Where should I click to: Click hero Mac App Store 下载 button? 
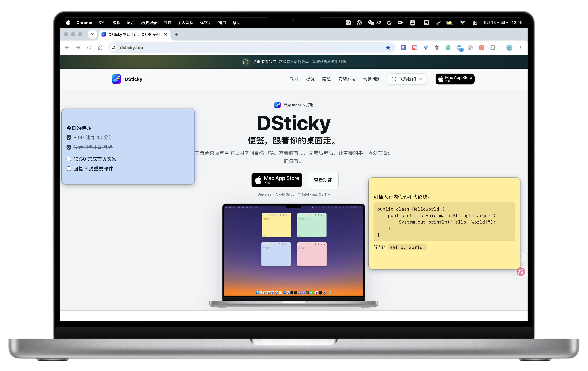pos(277,180)
